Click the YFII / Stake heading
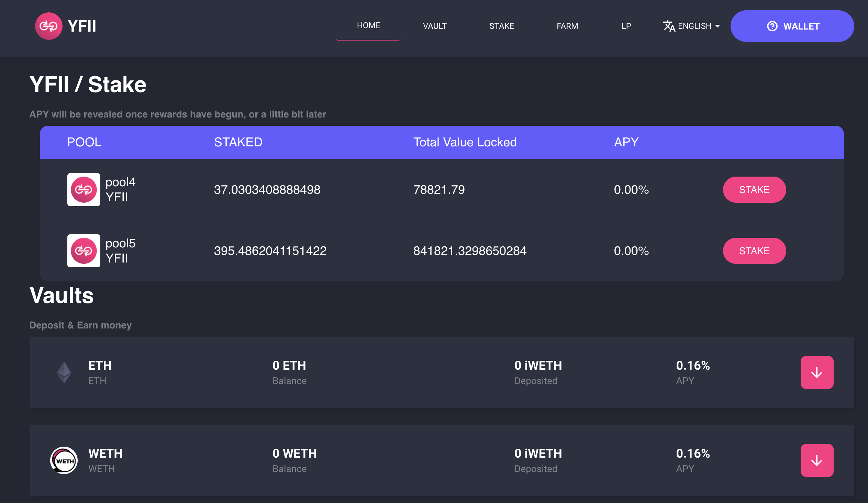The image size is (868, 503). point(88,85)
